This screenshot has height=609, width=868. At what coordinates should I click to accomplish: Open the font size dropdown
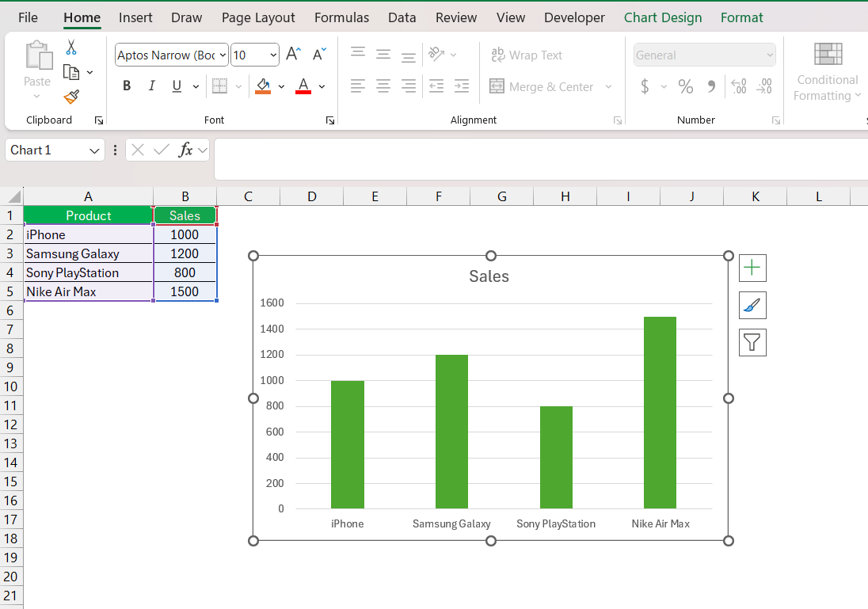273,55
